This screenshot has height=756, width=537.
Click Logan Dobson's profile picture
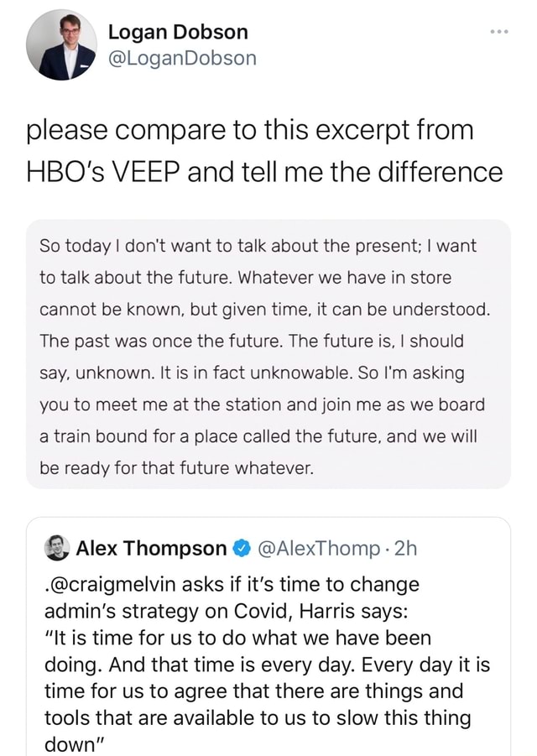[60, 45]
